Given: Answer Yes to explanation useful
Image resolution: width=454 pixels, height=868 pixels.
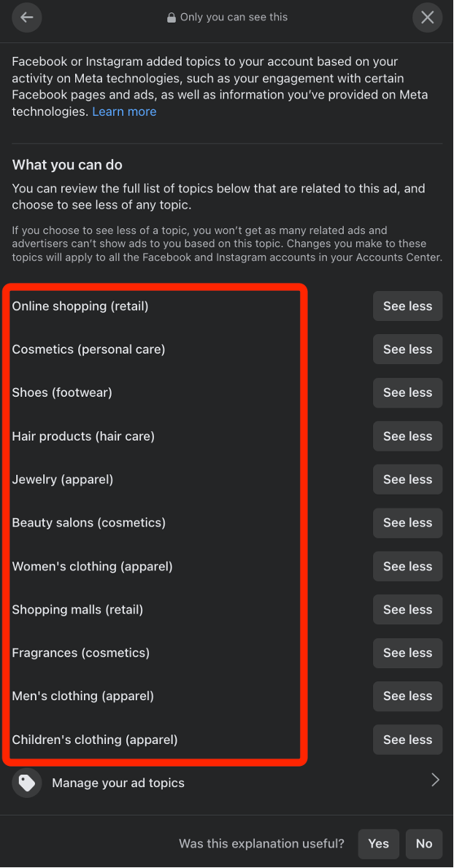Looking at the screenshot, I should pyautogui.click(x=379, y=844).
